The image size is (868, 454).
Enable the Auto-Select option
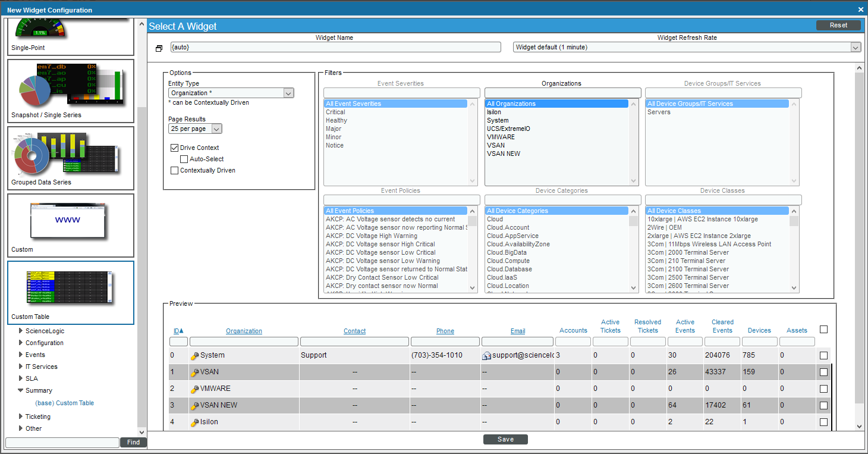pos(184,159)
